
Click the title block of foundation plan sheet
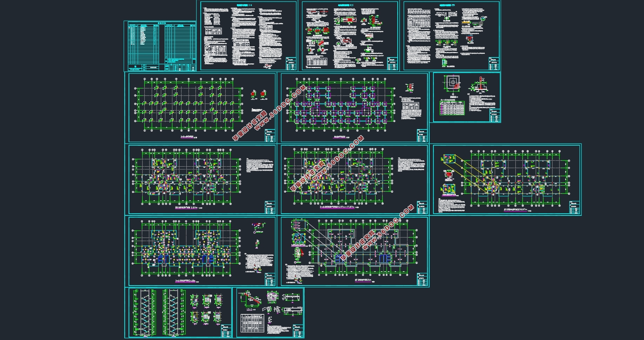coord(422,136)
